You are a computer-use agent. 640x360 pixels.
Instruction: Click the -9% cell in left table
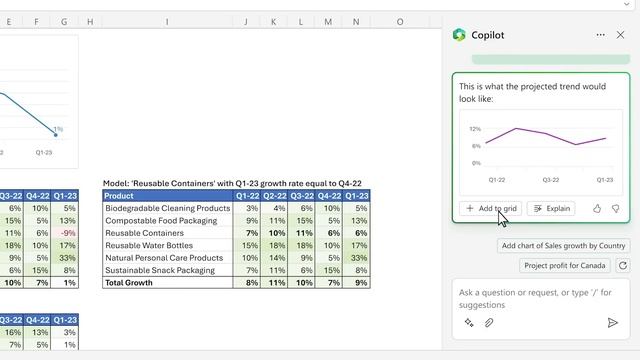point(65,233)
